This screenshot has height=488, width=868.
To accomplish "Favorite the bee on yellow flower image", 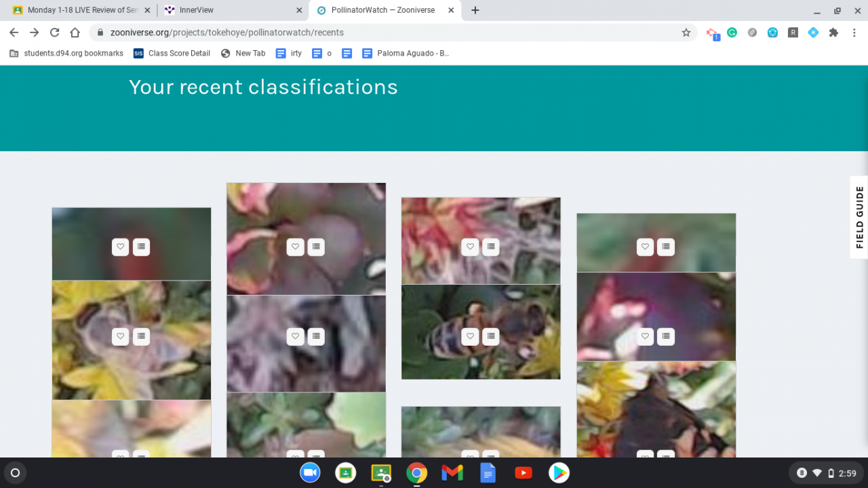I will [x=120, y=336].
